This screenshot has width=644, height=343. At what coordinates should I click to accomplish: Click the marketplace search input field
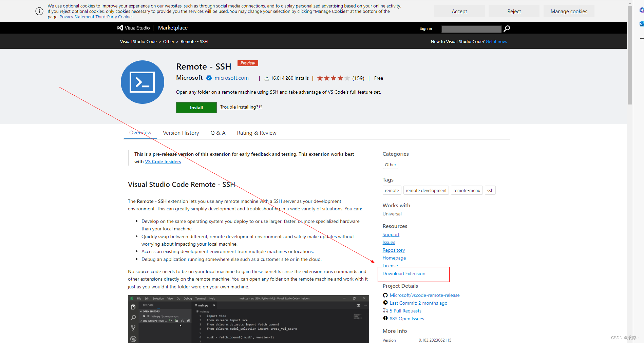[x=471, y=29]
